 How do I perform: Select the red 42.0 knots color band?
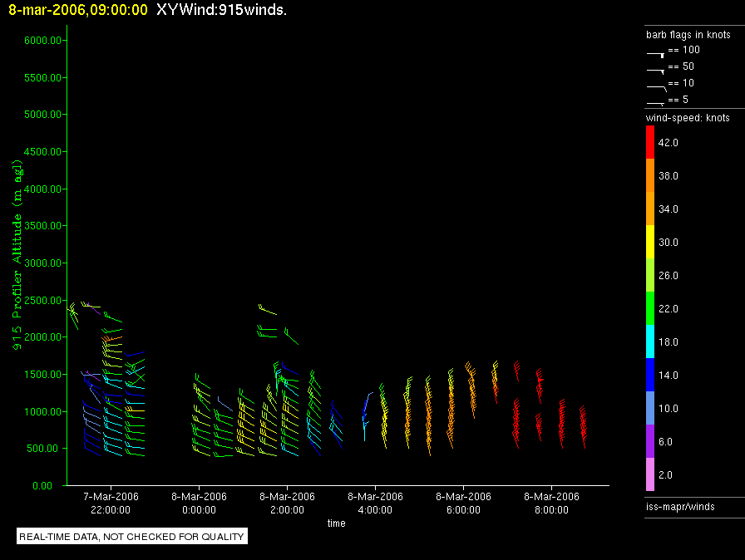tap(651, 142)
